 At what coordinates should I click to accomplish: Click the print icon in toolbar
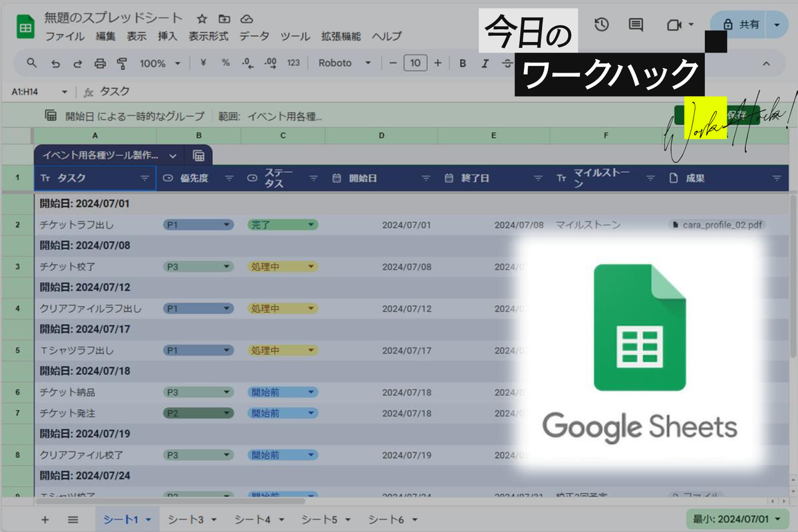100,64
